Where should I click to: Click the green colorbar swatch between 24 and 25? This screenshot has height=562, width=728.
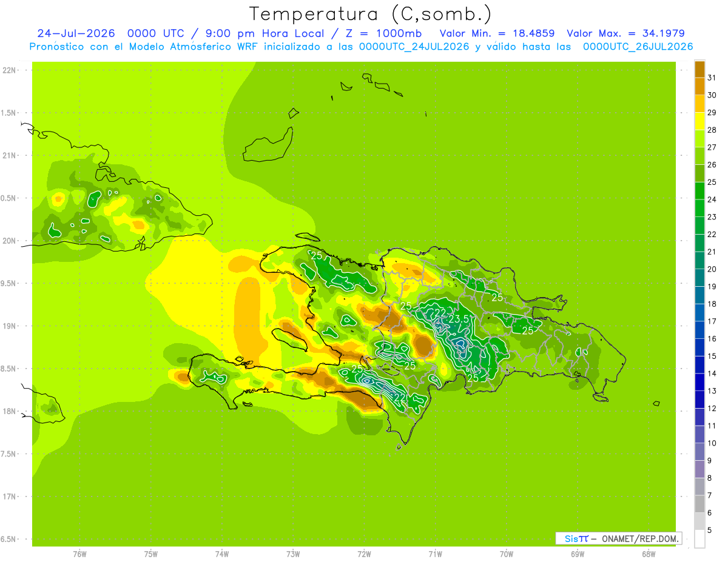pos(699,190)
